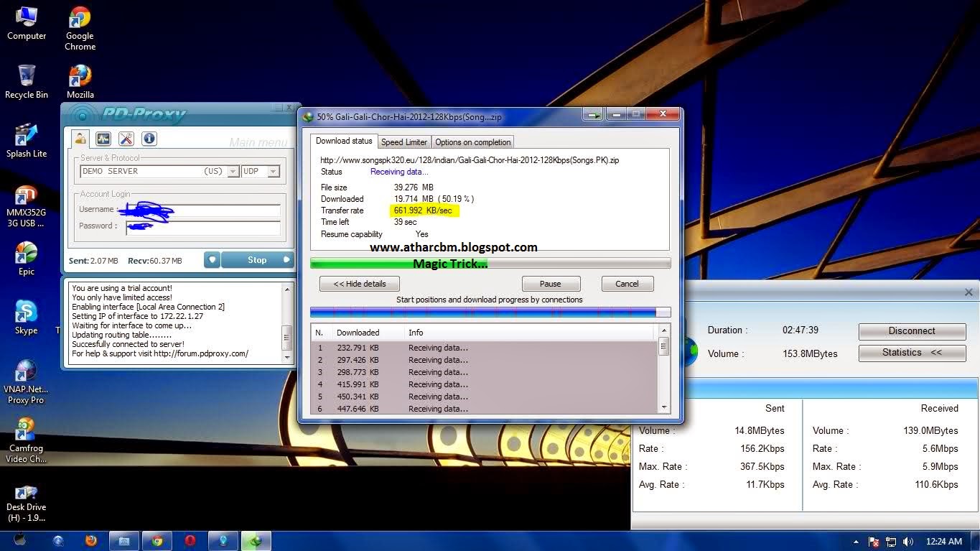Switch to PD-Proxy via its taskbar icon

click(223, 541)
